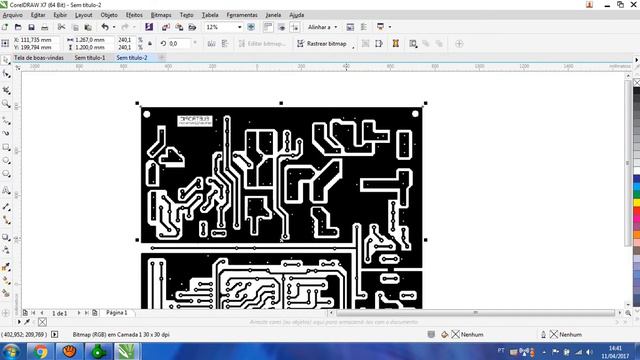Select the Pick tool in toolbox
Image resolution: width=640 pixels, height=360 pixels.
[6, 60]
